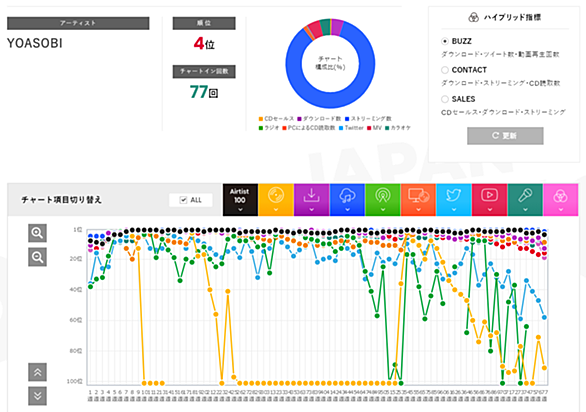Click the zoom-out magnifier icon

click(x=37, y=257)
